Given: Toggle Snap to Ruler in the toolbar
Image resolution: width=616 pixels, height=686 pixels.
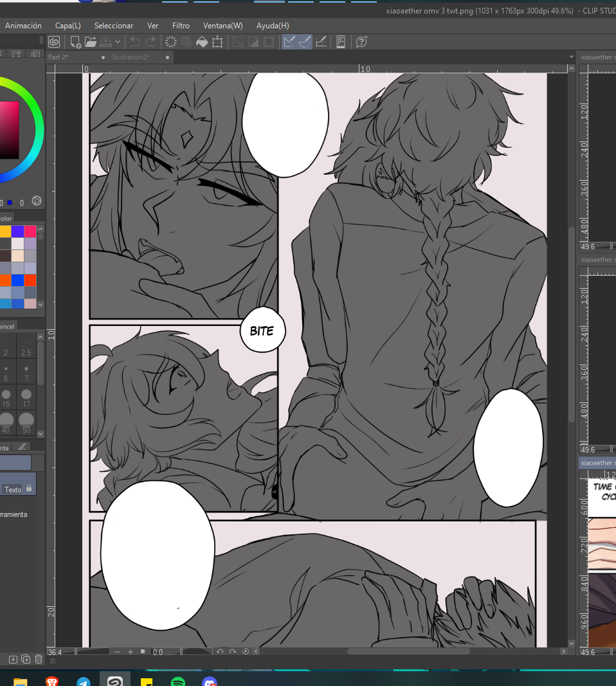Looking at the screenshot, I should click(289, 42).
